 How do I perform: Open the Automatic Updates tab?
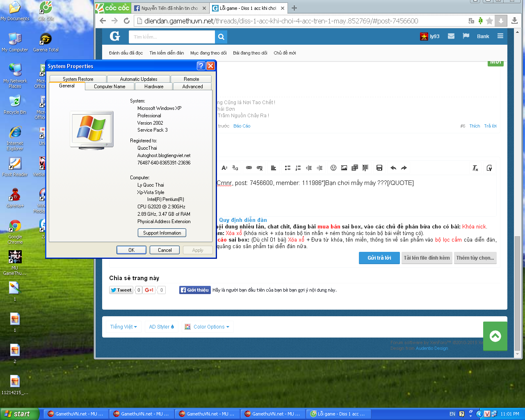coord(139,79)
